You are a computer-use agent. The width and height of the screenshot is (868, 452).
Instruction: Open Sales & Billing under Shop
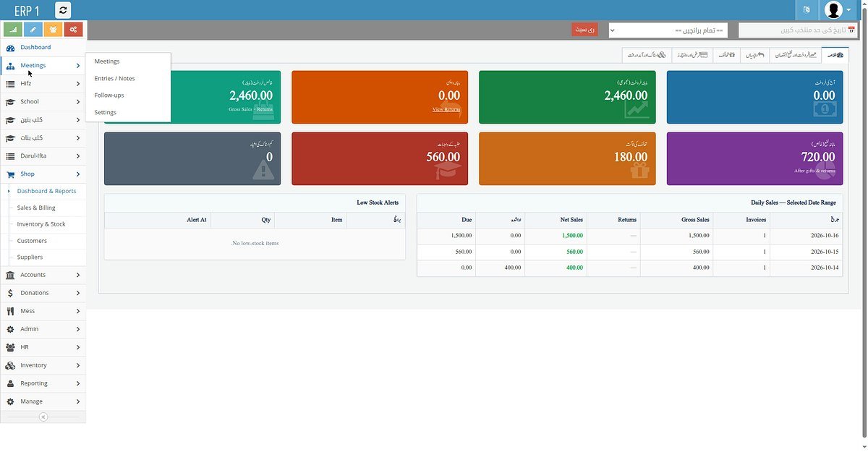(36, 208)
